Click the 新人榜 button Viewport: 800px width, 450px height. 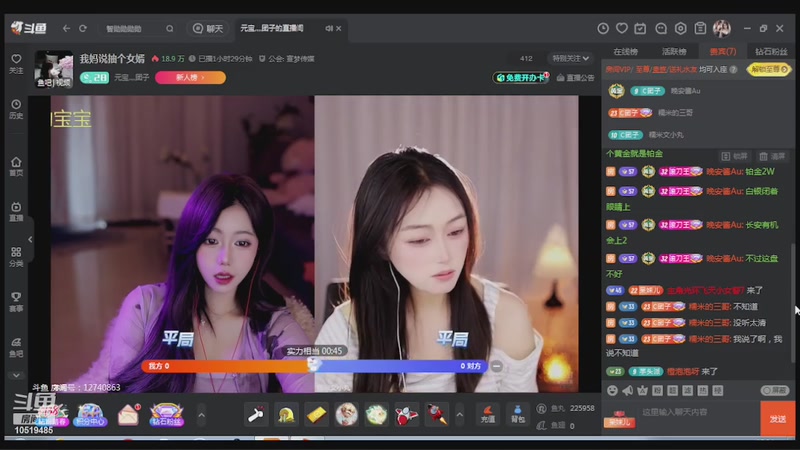(190, 78)
